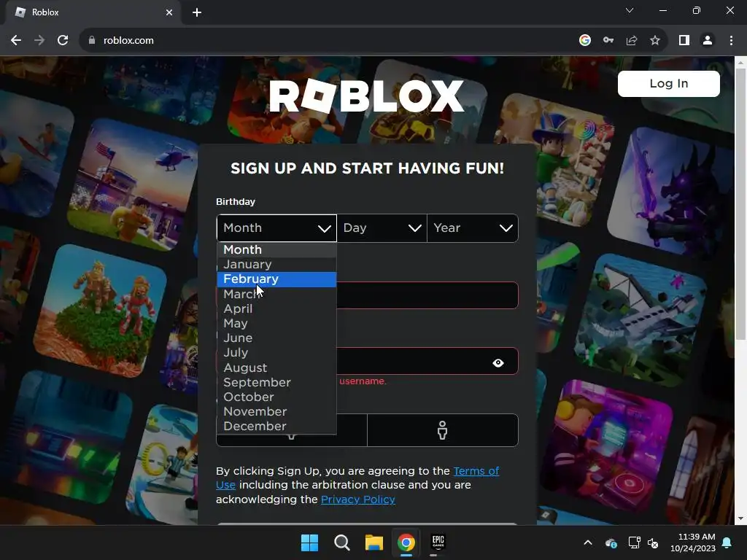Open the notifications bell icon
Screen dimensions: 747x560
coord(727,542)
